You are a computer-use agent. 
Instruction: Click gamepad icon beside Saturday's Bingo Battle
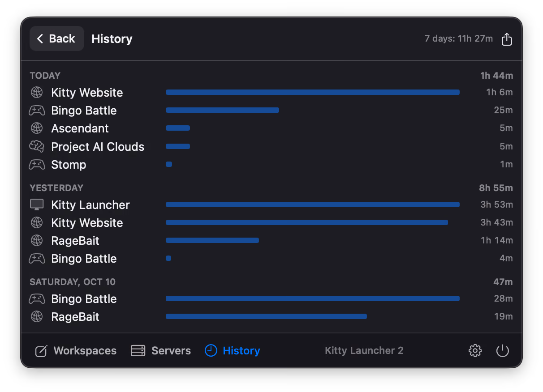pyautogui.click(x=37, y=299)
